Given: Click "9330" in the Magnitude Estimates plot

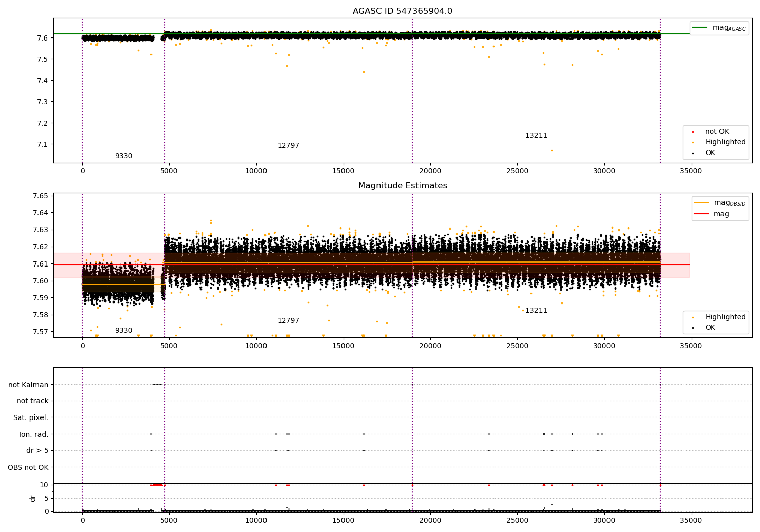Looking at the screenshot, I should (124, 331).
